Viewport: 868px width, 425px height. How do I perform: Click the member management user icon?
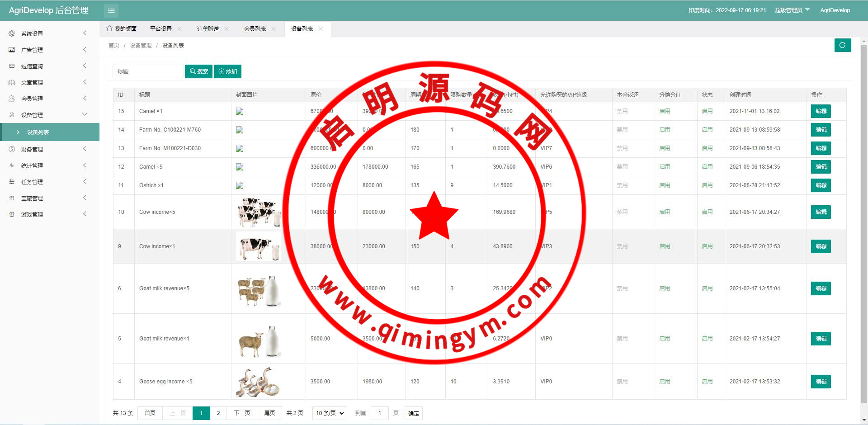[x=12, y=99]
